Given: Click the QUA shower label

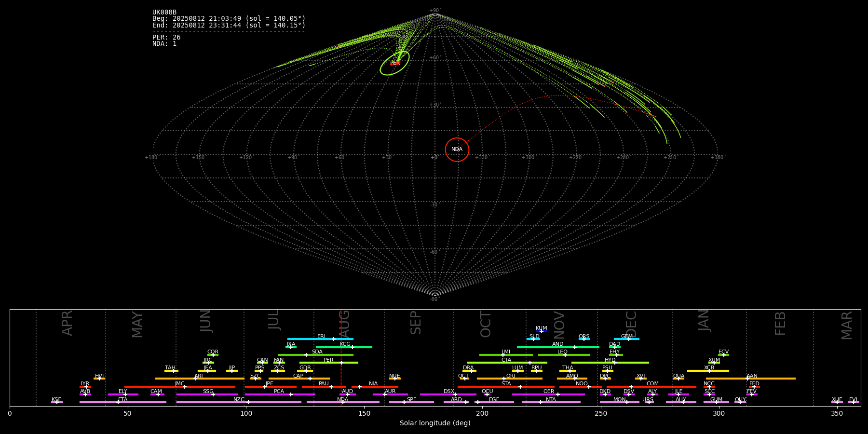Looking at the screenshot, I should point(678,376).
